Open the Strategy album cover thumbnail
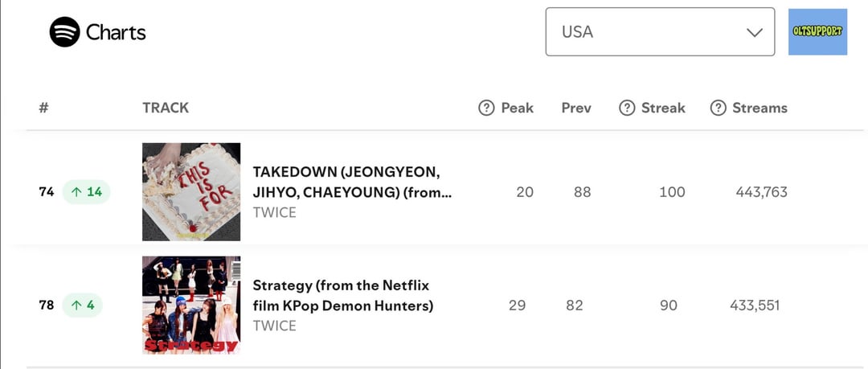 [x=191, y=305]
